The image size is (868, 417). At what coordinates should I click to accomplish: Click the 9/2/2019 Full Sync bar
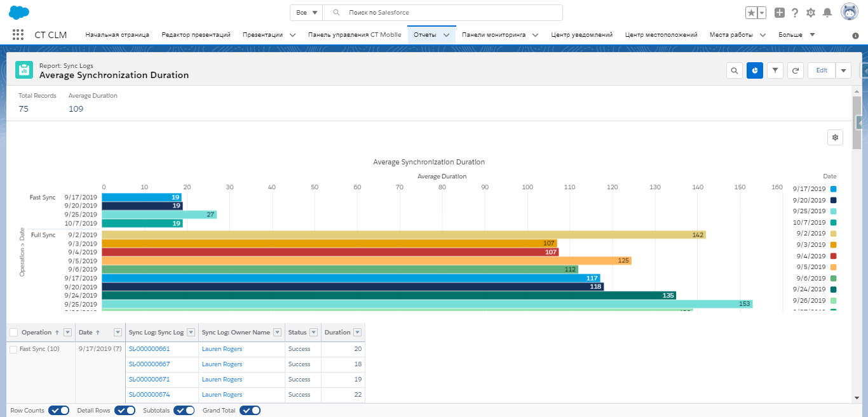click(x=403, y=235)
